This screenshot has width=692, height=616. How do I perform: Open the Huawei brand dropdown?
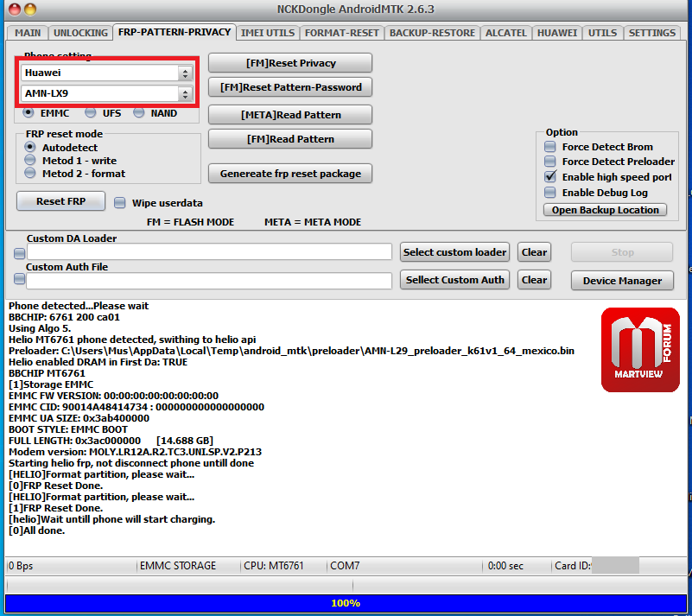click(x=106, y=73)
